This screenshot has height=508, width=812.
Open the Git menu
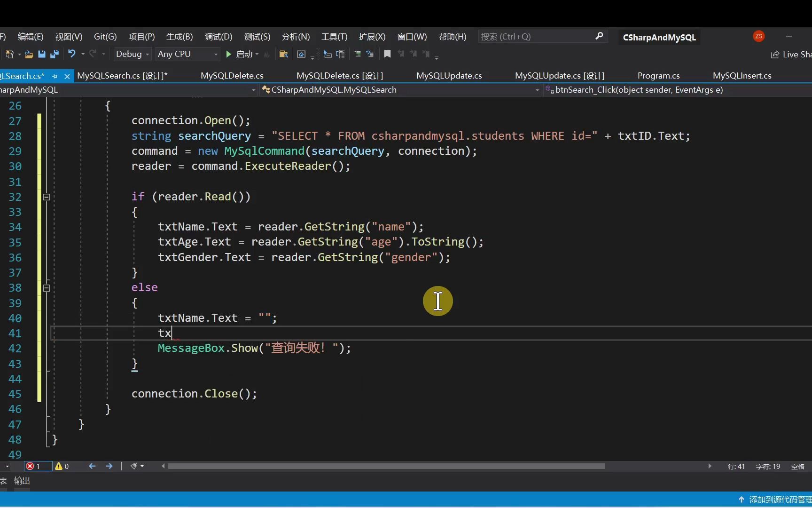click(x=105, y=36)
